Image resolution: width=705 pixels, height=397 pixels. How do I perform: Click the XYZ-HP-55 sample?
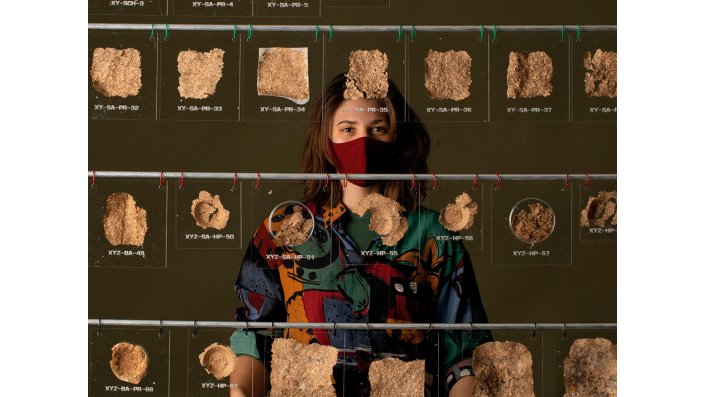[x=383, y=219]
